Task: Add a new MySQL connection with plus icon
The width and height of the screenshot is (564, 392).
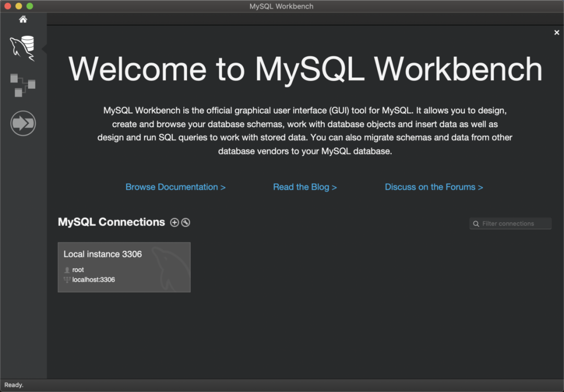Action: click(174, 222)
